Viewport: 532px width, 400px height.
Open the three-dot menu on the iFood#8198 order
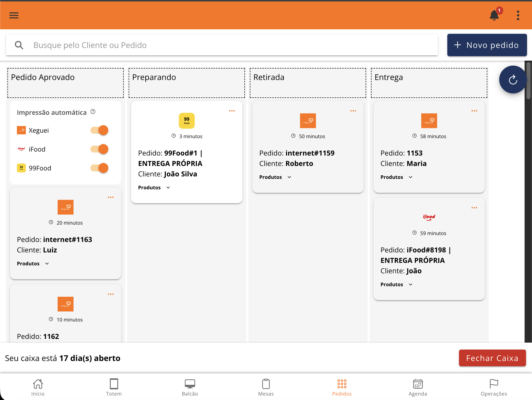474,208
